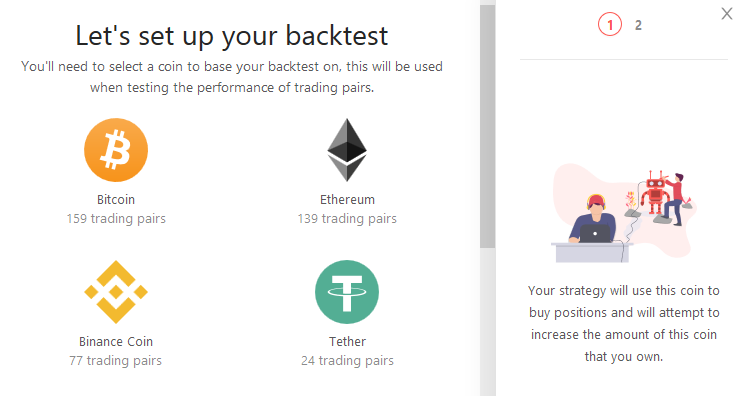
Task: Jump to step 2 of setup
Action: point(638,25)
